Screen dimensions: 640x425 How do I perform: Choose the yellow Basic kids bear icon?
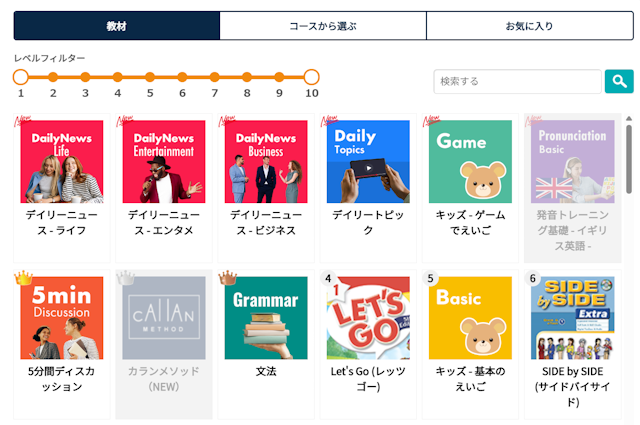(x=470, y=318)
